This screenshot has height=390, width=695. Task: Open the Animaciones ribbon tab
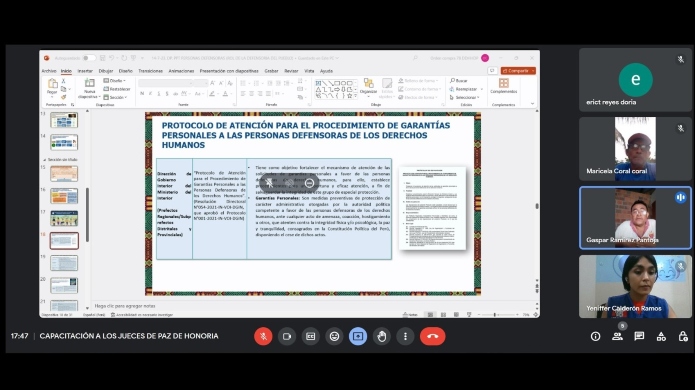click(x=181, y=71)
